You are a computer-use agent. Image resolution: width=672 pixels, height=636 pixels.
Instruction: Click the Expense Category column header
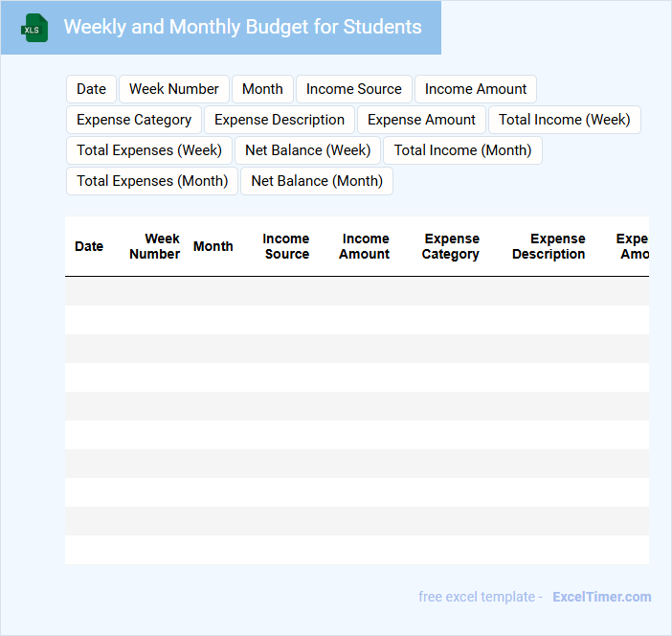[451, 246]
